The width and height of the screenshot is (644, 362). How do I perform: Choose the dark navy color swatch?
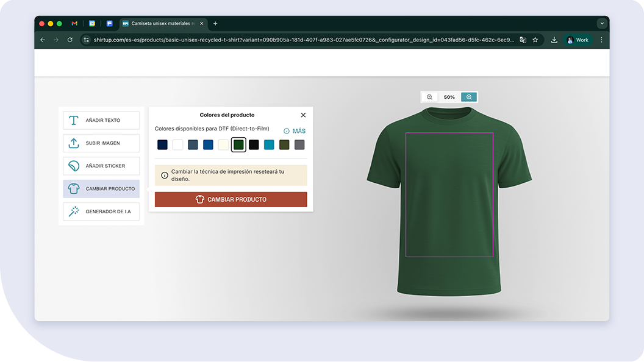point(162,144)
